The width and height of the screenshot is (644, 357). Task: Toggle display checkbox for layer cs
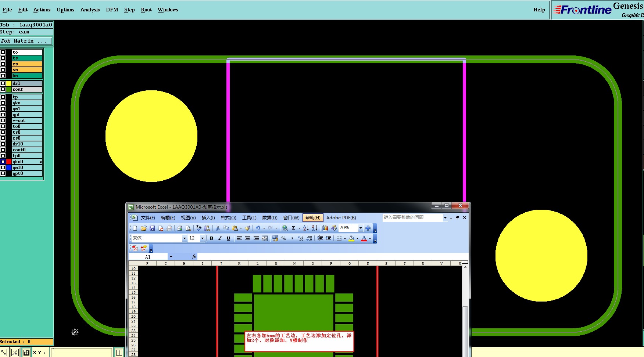point(3,64)
